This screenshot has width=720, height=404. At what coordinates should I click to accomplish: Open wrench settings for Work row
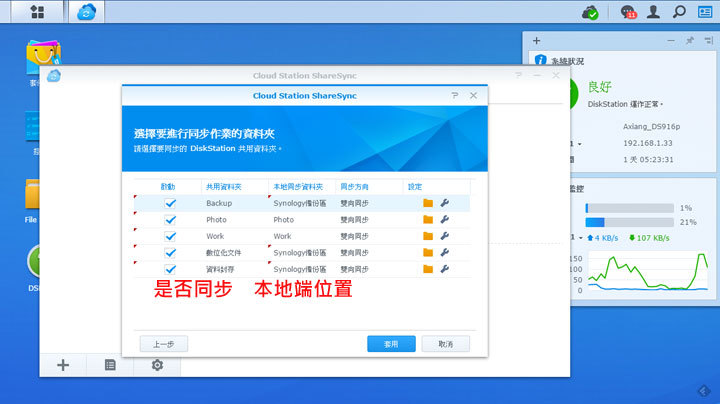click(x=444, y=236)
